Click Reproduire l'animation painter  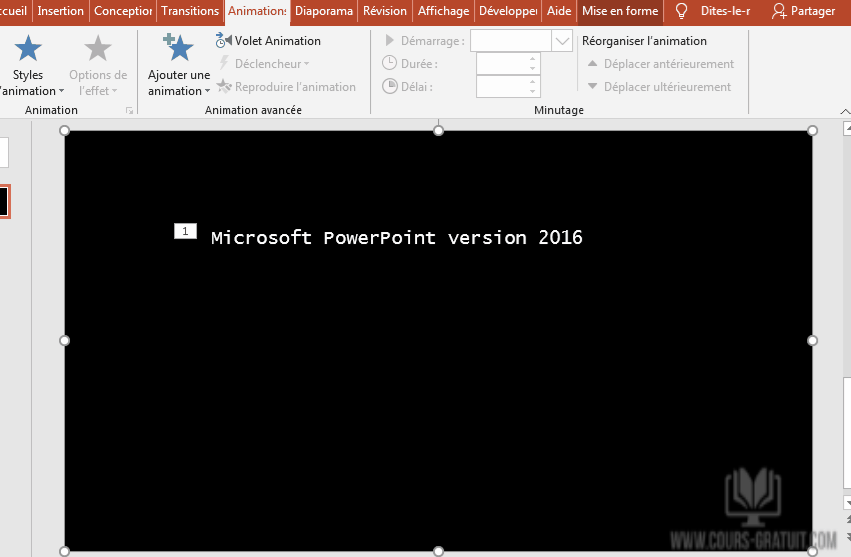(286, 87)
